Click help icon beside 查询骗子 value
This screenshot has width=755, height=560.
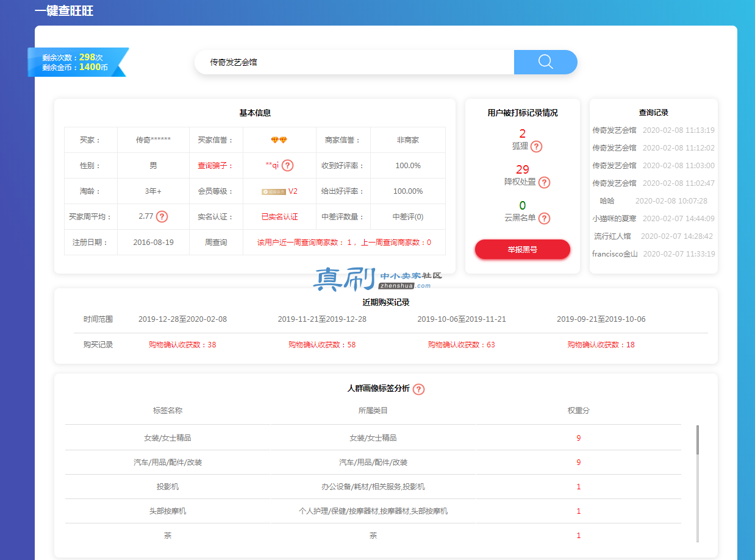coord(287,165)
